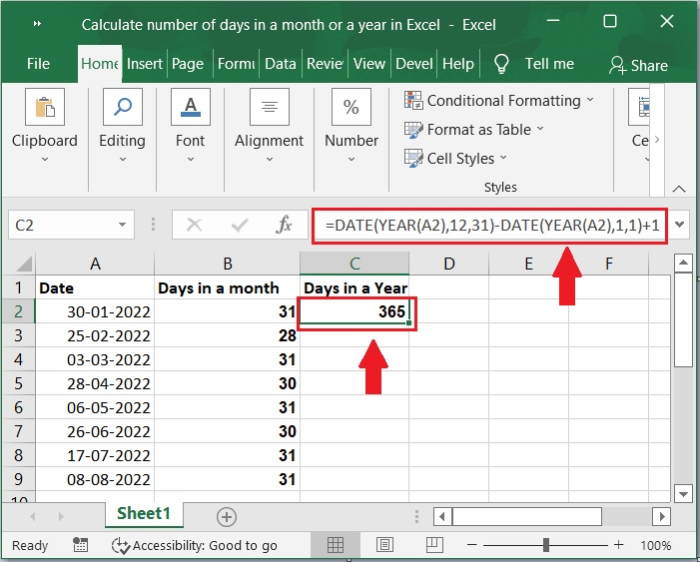Screen dimensions: 700x562
Task: Click the zoom slider handle
Action: (546, 545)
